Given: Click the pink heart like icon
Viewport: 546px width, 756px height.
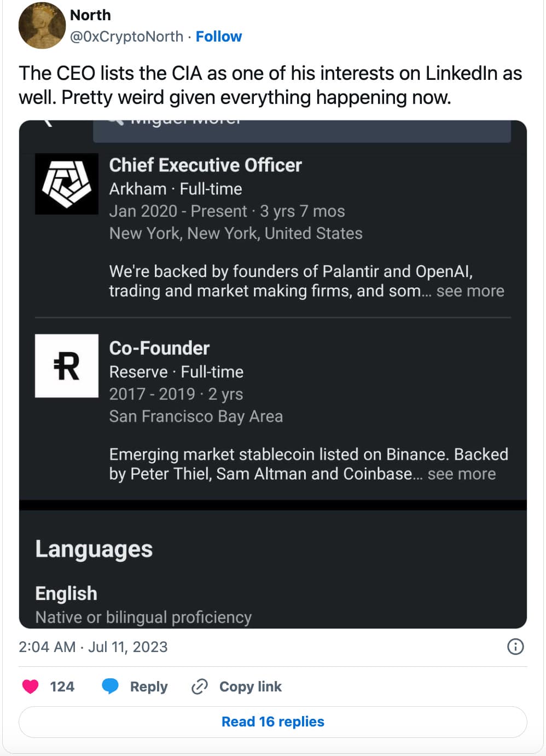Looking at the screenshot, I should point(31,687).
